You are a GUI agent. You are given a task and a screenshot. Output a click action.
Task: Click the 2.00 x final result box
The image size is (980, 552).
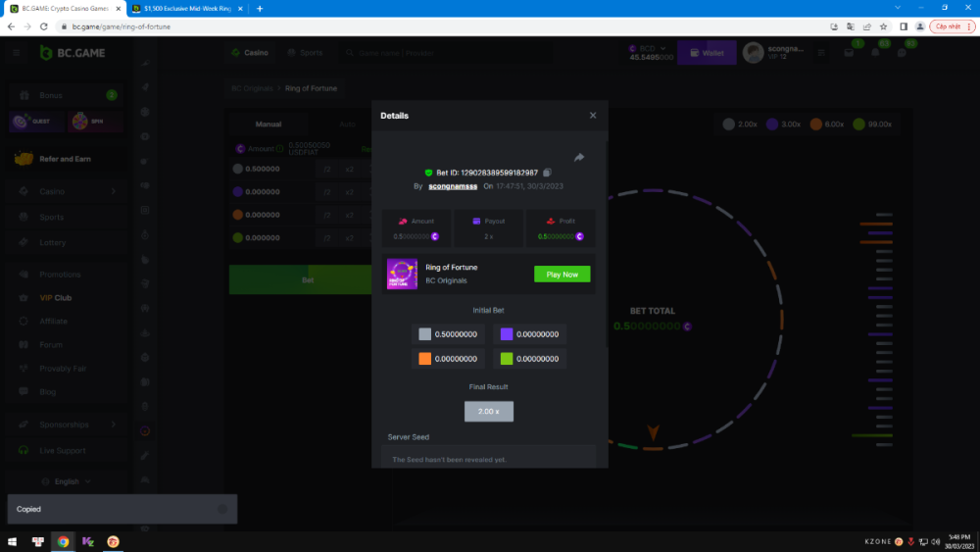[489, 412]
